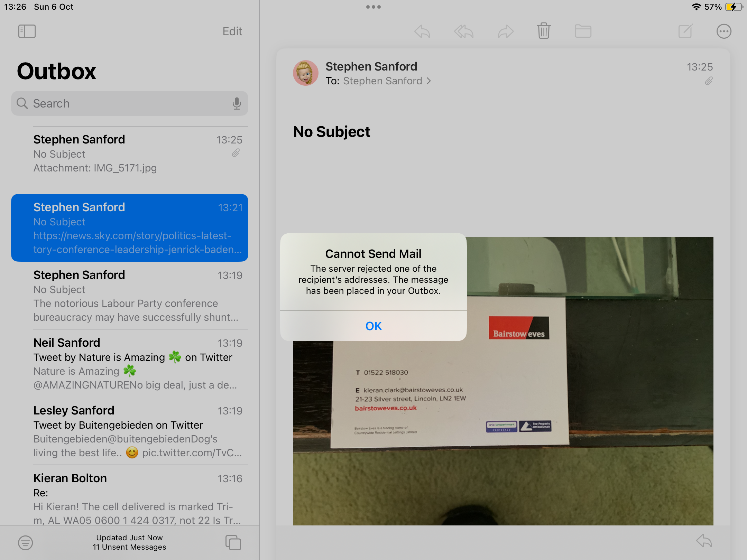This screenshot has height=560, width=747.
Task: Tap the Wi-Fi icon in status bar
Action: [696, 7]
